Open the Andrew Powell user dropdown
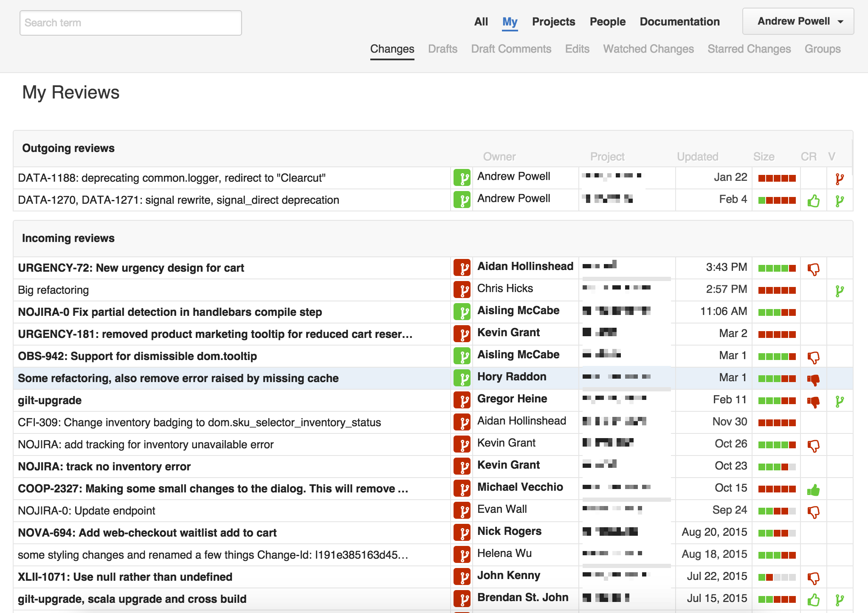This screenshot has width=868, height=613. click(x=798, y=21)
